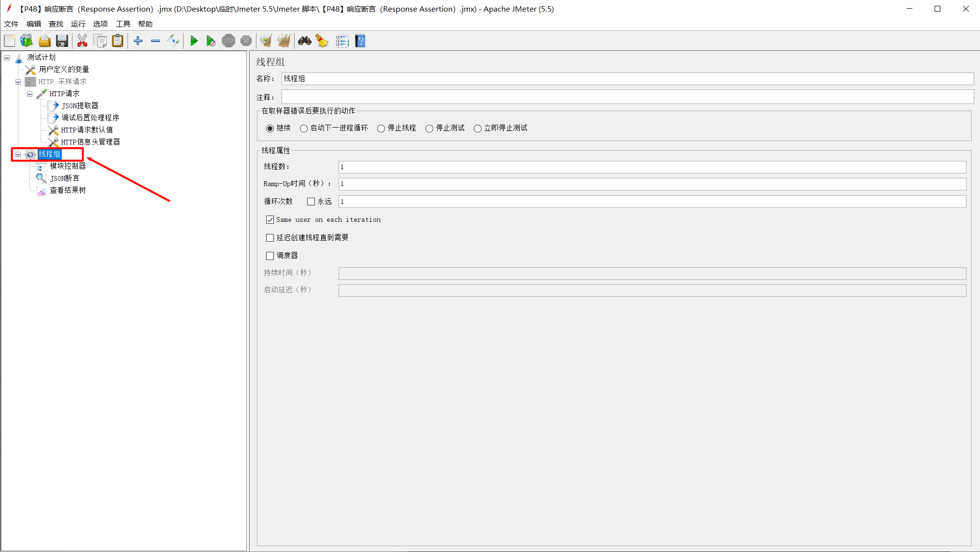This screenshot has width=980, height=552.
Task: Click the Cut scissors icon
Action: (83, 41)
